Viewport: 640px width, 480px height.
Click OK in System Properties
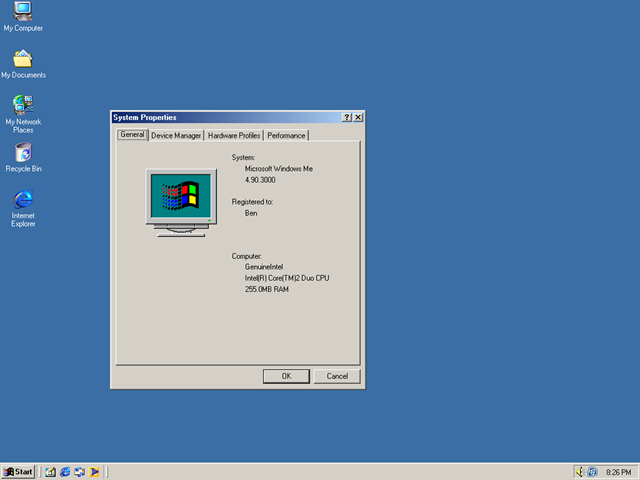pyautogui.click(x=286, y=376)
